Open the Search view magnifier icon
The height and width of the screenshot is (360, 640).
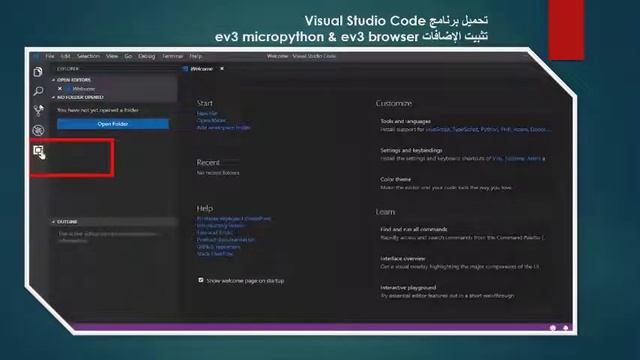[38, 91]
